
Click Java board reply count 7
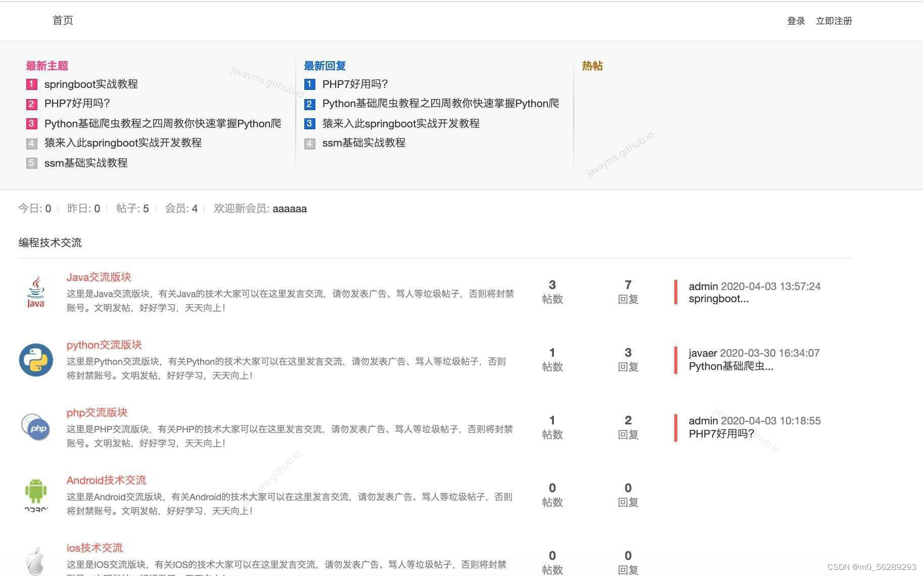(x=628, y=285)
